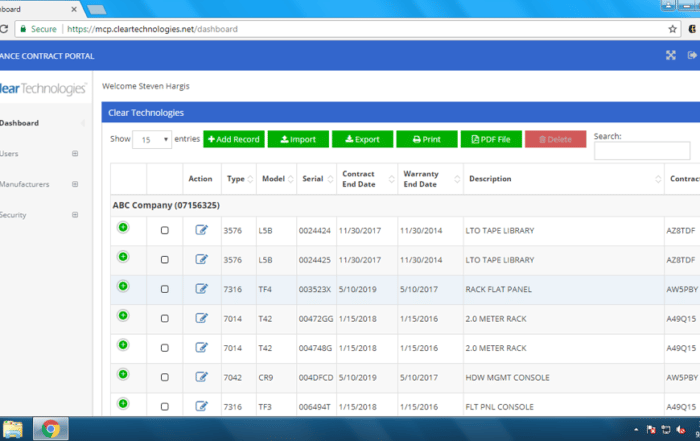
Task: Edit the record with serial 00472GG
Action: (201, 318)
